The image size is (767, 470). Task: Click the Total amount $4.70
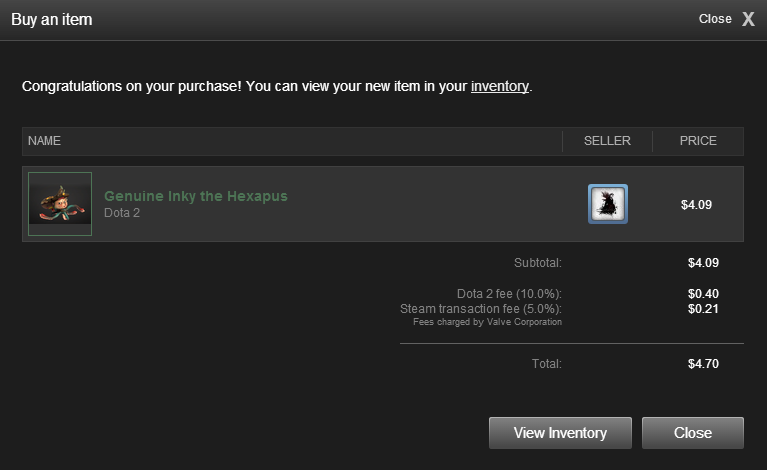pyautogui.click(x=703, y=364)
